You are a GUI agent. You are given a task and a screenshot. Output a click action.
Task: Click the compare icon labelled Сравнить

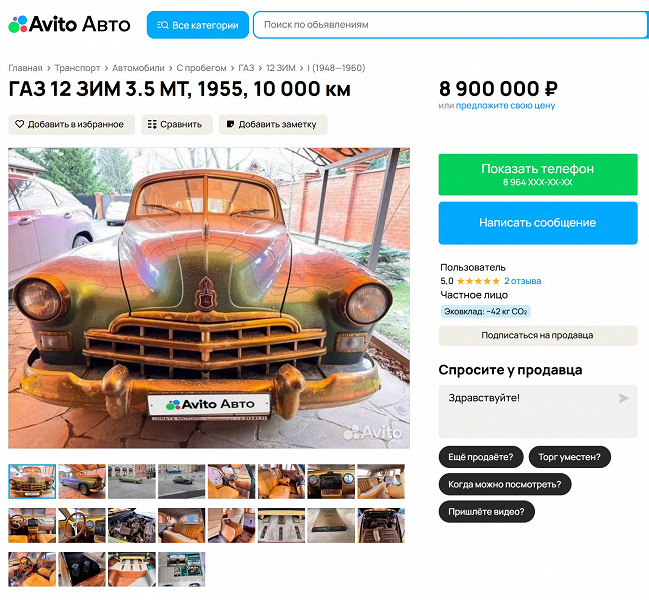pos(152,124)
